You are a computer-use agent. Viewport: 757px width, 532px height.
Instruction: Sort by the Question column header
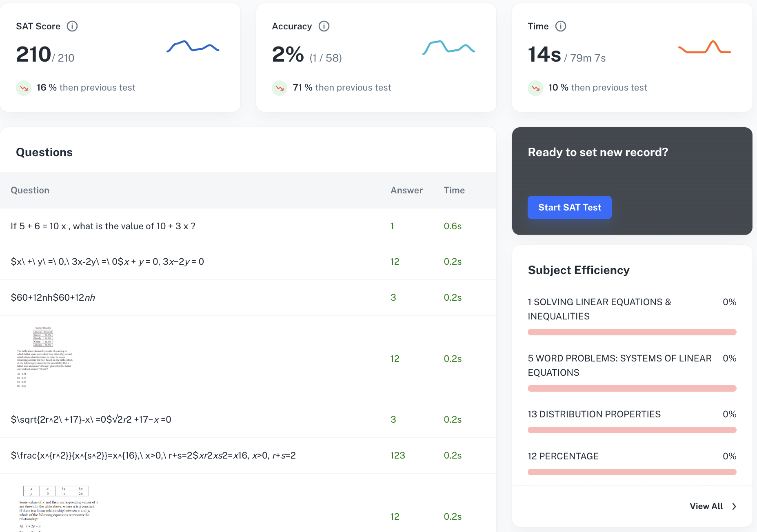(30, 190)
